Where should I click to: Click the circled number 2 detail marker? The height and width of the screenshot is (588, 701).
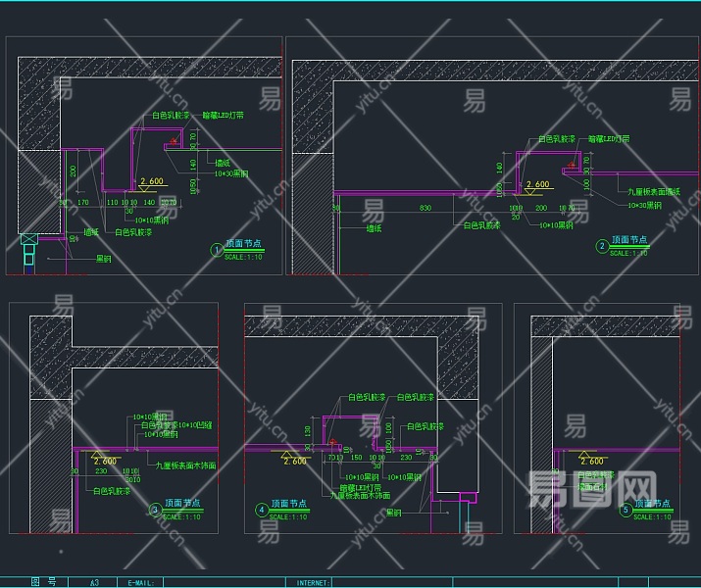point(602,246)
